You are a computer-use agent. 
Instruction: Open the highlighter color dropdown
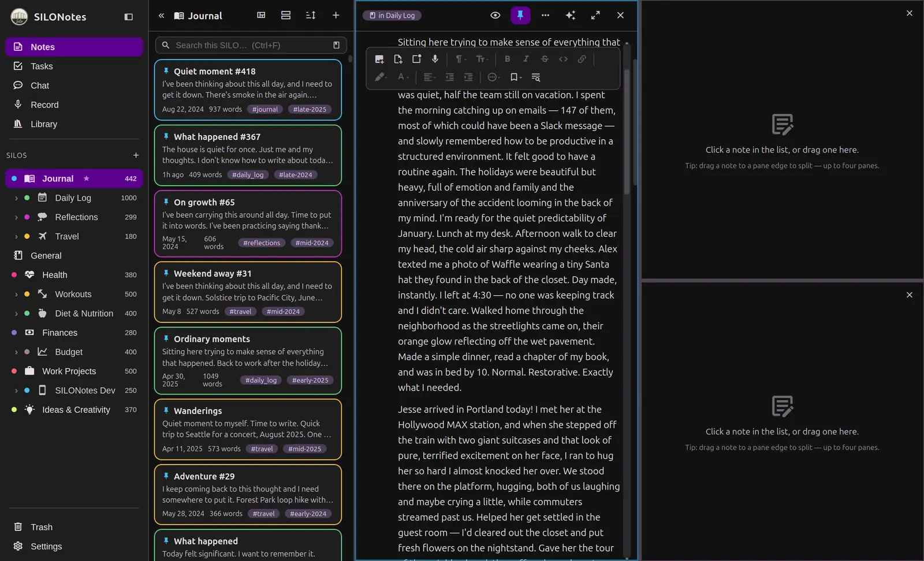(x=380, y=77)
